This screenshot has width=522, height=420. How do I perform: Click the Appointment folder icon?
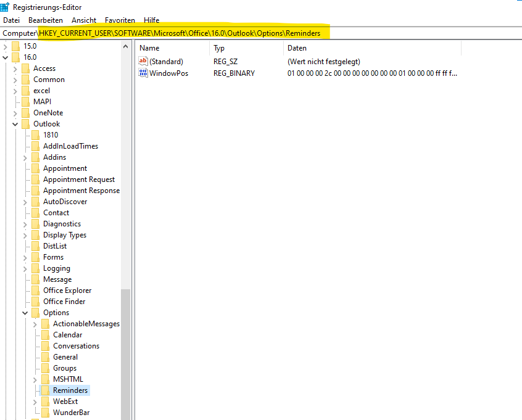pos(36,168)
